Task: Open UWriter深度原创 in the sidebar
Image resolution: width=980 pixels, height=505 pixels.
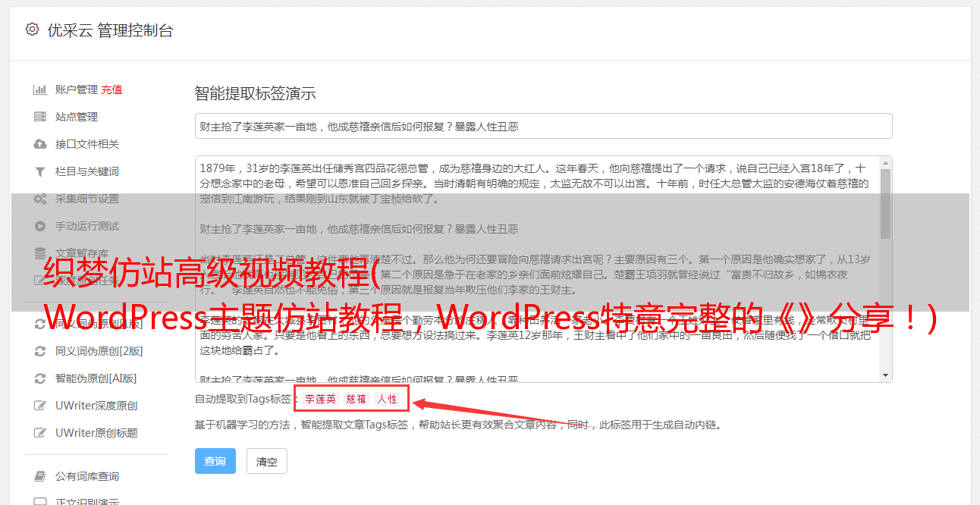Action: (x=96, y=406)
